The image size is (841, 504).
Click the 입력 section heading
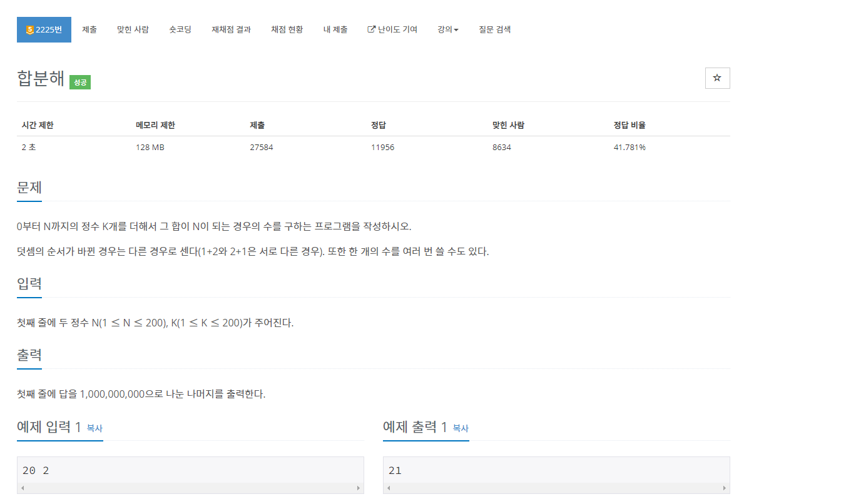29,283
